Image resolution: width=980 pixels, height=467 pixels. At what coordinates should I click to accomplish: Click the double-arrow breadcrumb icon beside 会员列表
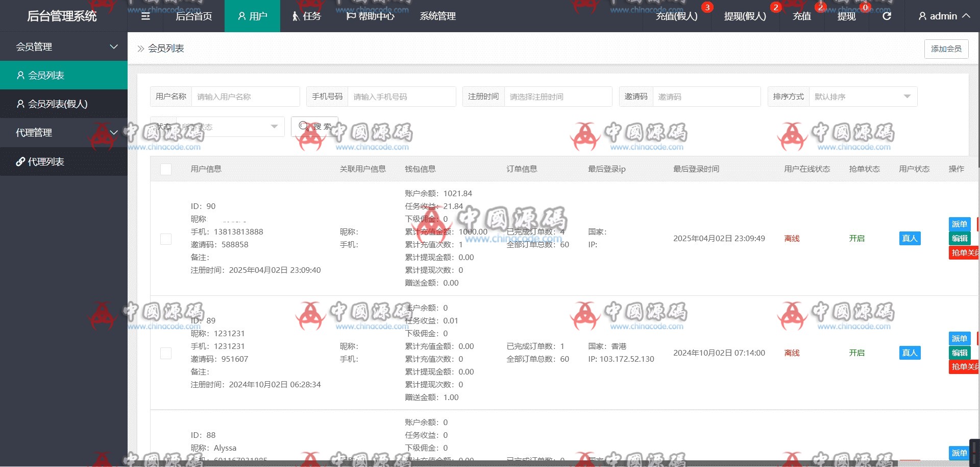click(141, 49)
